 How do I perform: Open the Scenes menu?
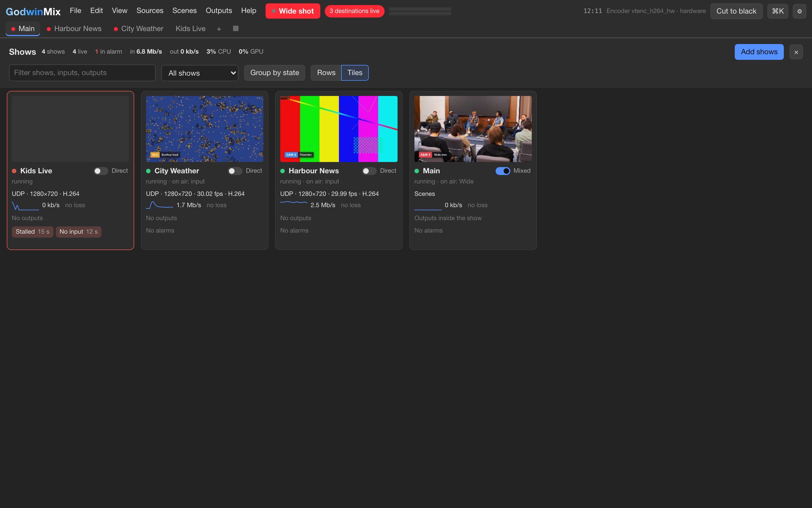(x=184, y=11)
